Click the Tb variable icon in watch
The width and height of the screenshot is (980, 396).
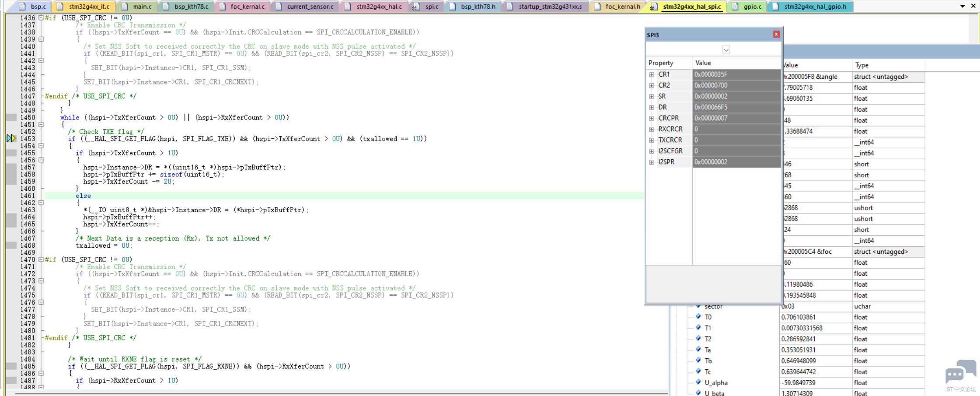698,360
